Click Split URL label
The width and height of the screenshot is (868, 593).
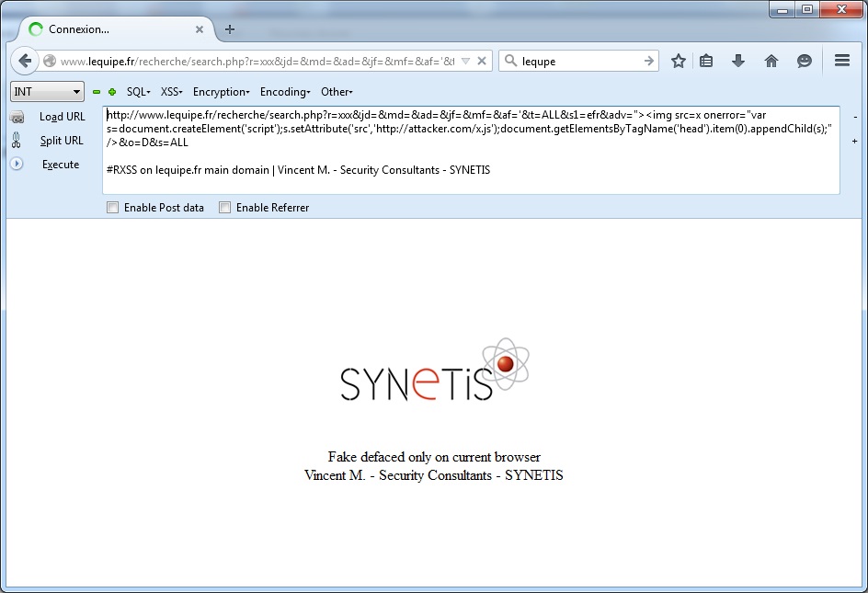coord(62,141)
